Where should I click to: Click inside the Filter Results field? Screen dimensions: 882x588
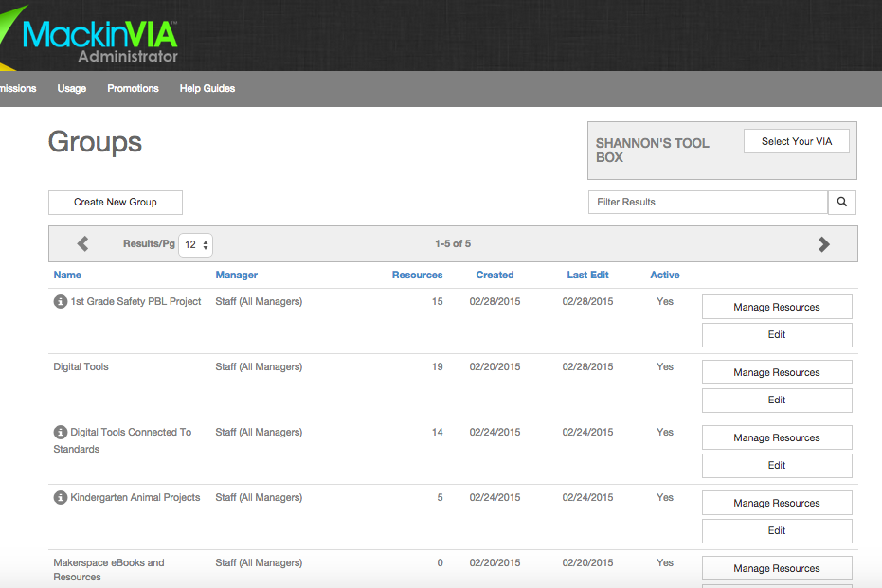708,202
